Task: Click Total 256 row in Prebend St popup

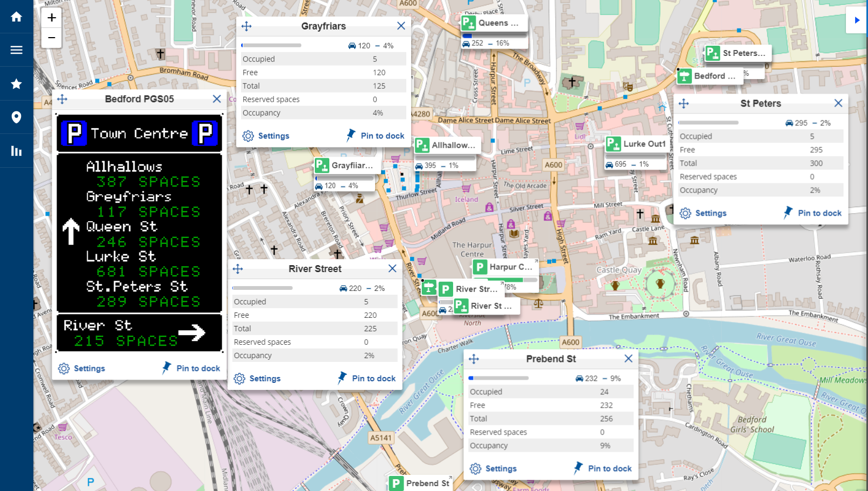Action: [551, 419]
